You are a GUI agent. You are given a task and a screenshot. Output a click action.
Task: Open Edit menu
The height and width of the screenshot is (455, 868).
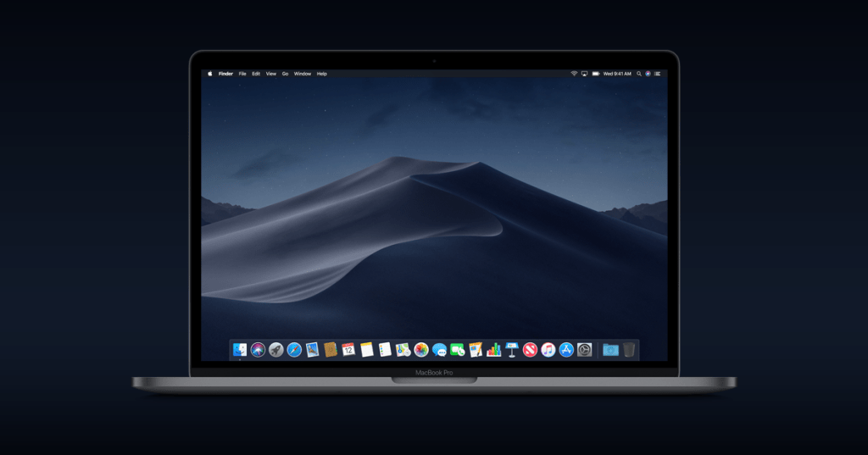coord(256,74)
